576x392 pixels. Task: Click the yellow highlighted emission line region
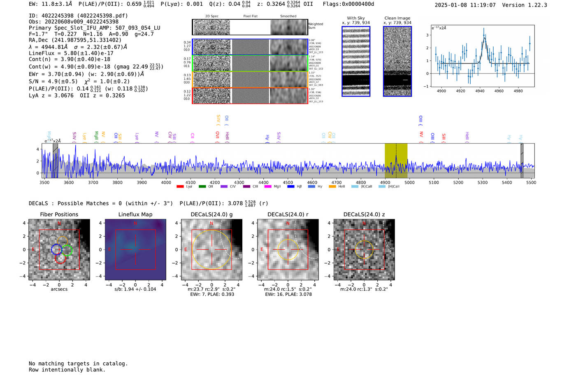[x=396, y=161]
